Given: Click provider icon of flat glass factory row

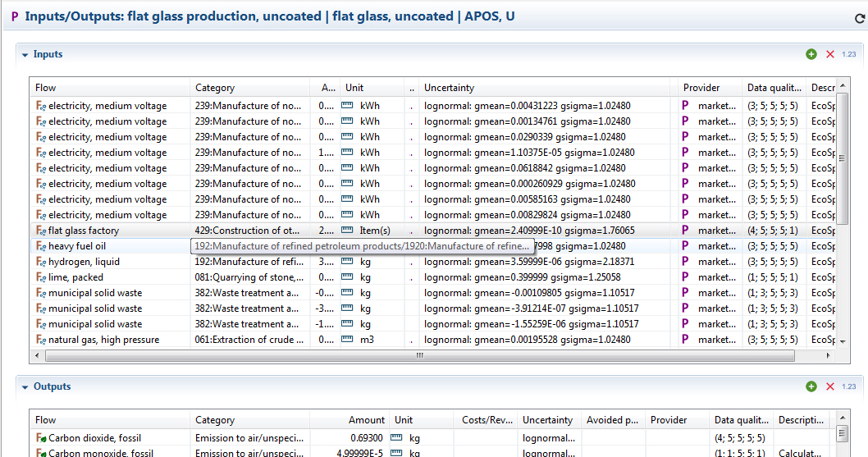Looking at the screenshot, I should click(x=686, y=231).
